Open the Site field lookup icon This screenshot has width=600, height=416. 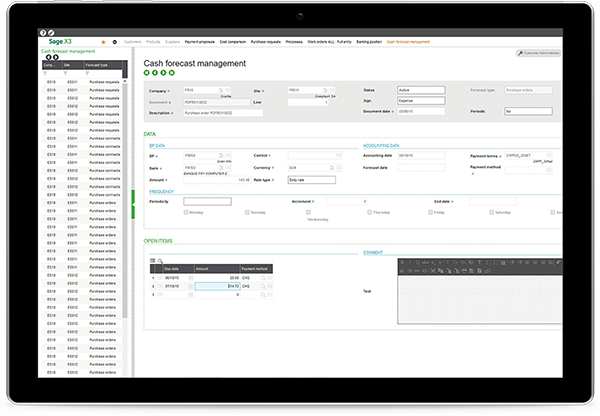[x=325, y=90]
